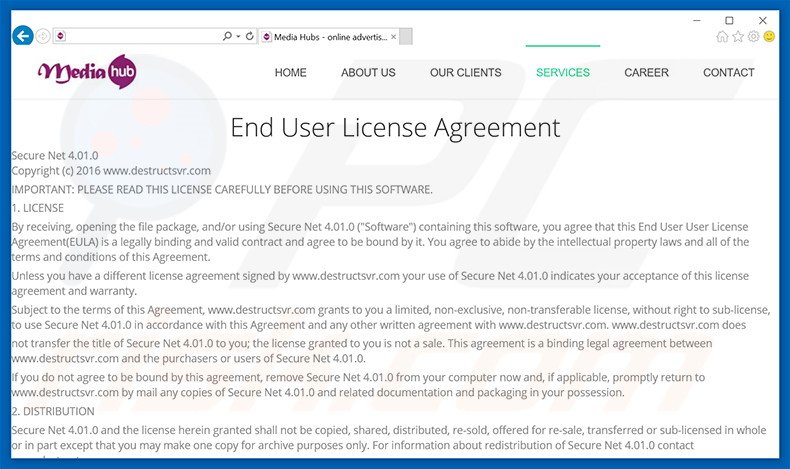Click the Media hub logo

pyautogui.click(x=87, y=72)
